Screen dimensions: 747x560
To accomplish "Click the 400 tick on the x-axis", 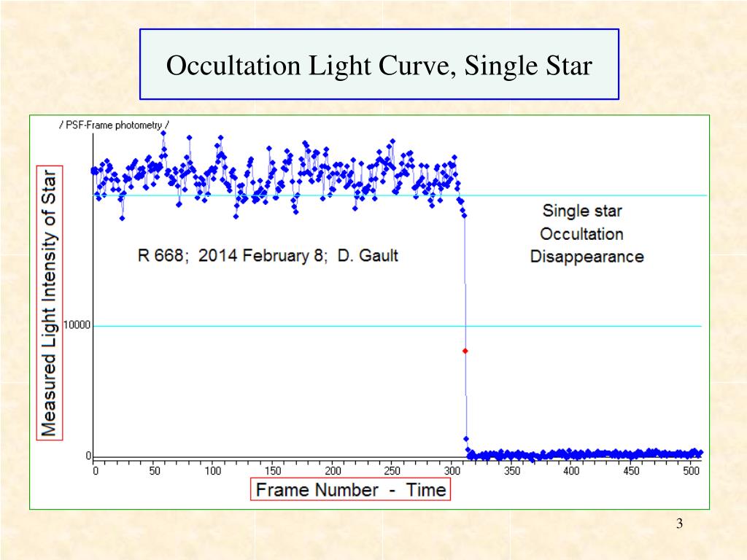I will [571, 471].
